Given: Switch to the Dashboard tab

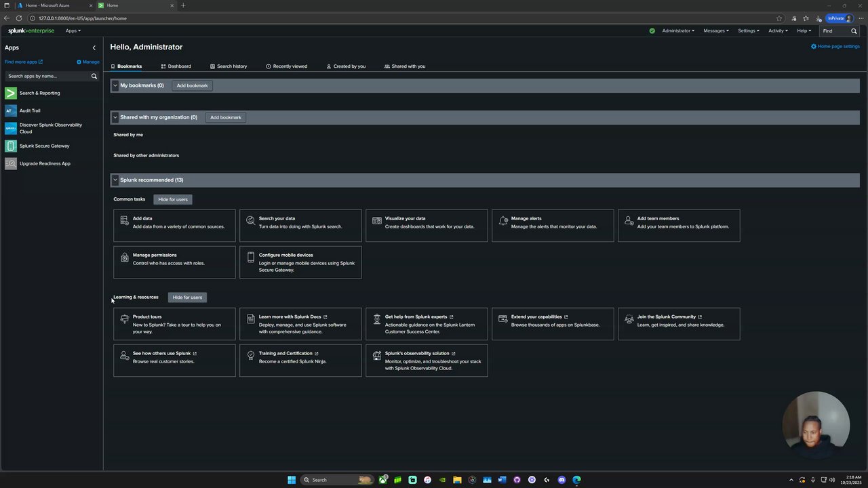Looking at the screenshot, I should [x=176, y=66].
